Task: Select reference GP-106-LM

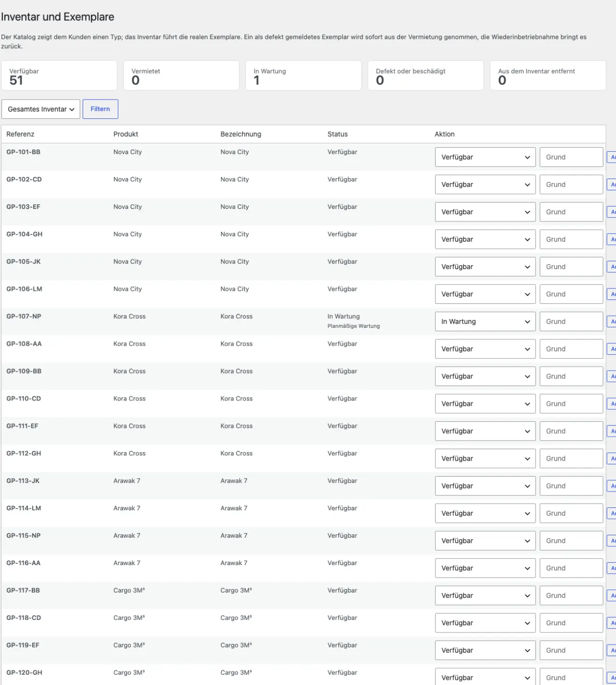Action: (x=24, y=289)
